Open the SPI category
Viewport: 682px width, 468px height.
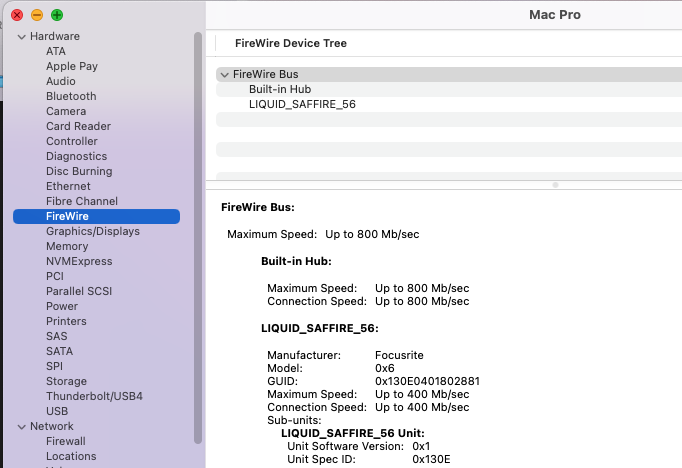click(54, 366)
